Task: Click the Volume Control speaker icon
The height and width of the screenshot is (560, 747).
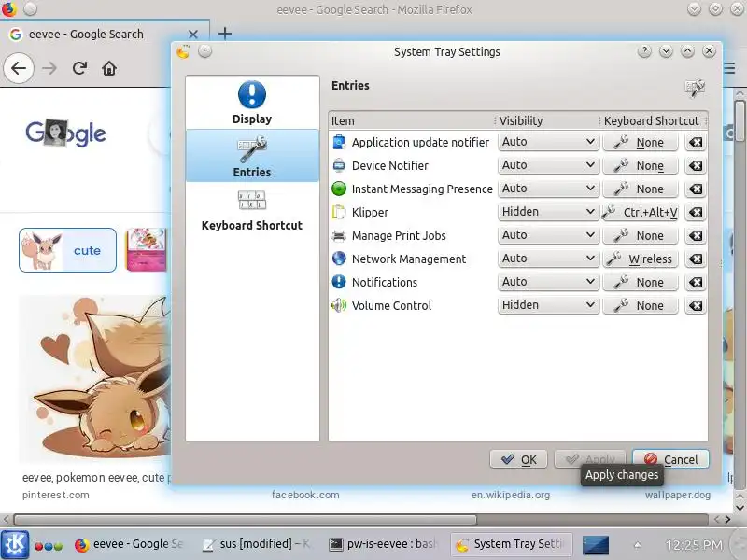Action: [x=339, y=305]
